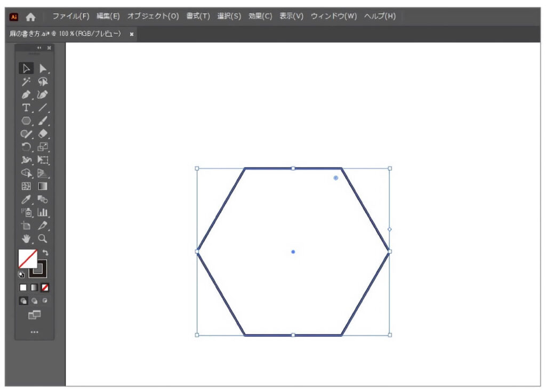Image resolution: width=546 pixels, height=392 pixels.
Task: Select the Type tool
Action: 26,108
